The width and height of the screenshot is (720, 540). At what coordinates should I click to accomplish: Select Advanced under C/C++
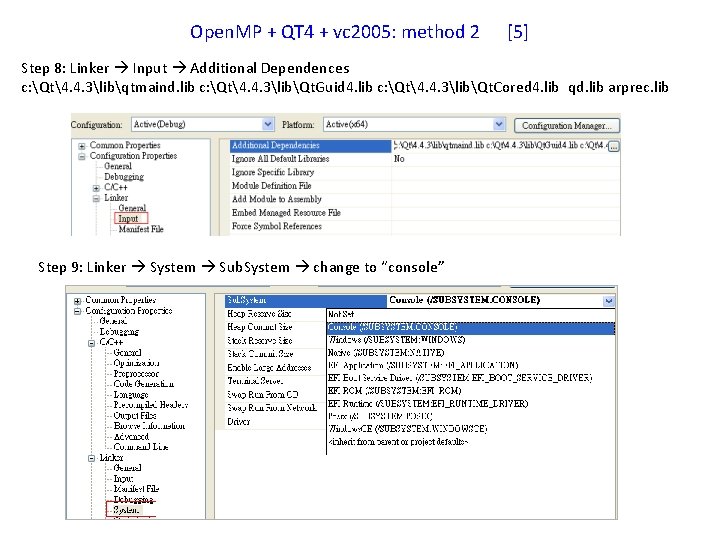pos(131,437)
